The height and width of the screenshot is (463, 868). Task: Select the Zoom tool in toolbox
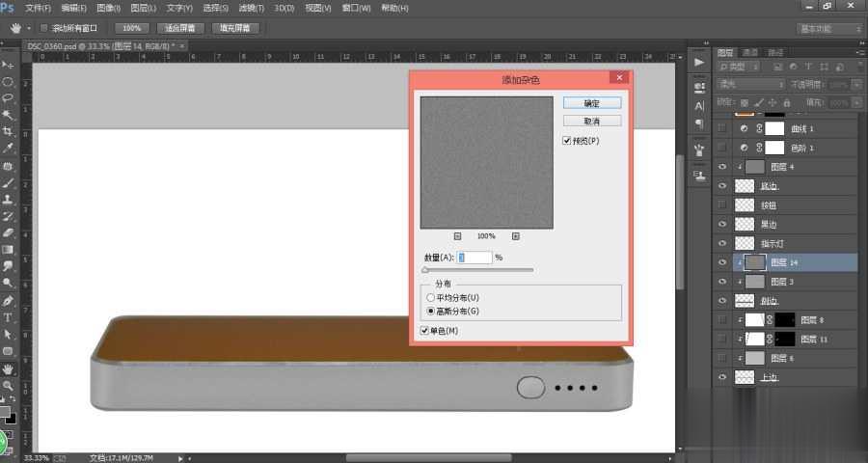8,386
